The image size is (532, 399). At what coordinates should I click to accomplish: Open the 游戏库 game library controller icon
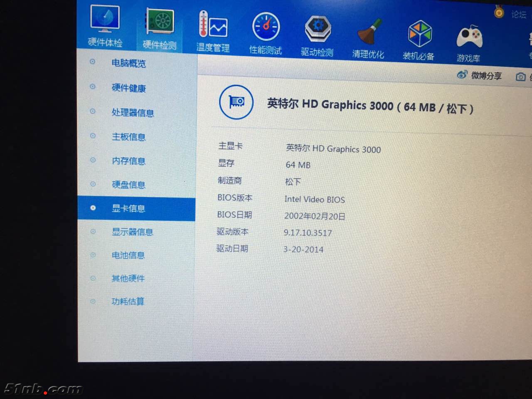(469, 38)
